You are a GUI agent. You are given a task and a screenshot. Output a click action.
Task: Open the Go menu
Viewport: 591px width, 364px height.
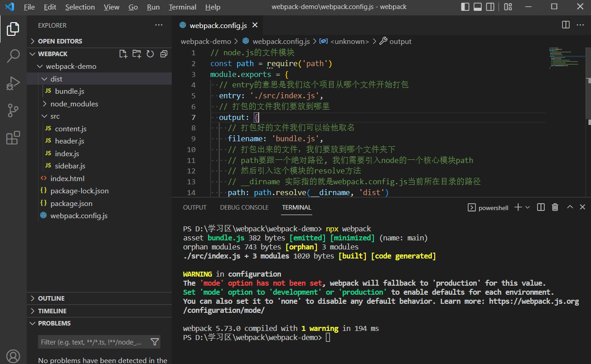133,7
